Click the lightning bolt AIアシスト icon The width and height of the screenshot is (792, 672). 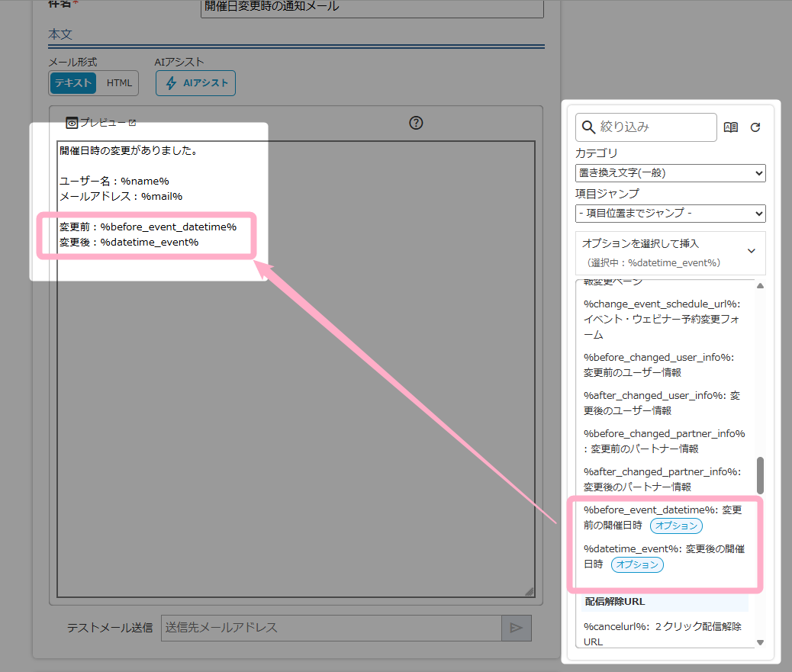point(171,83)
